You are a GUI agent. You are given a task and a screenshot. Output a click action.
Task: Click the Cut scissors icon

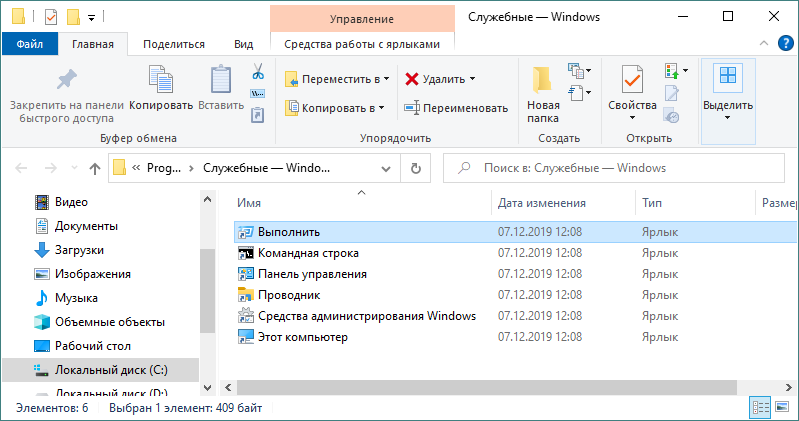coord(258,71)
